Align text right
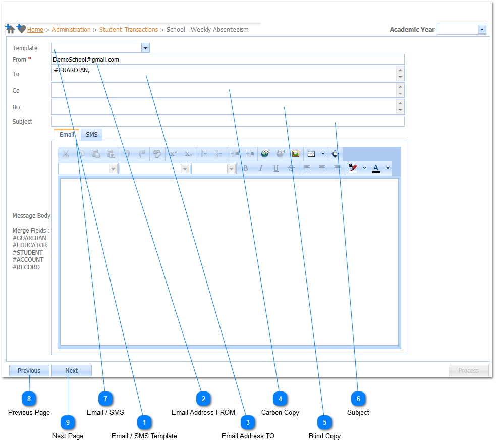 point(337,168)
